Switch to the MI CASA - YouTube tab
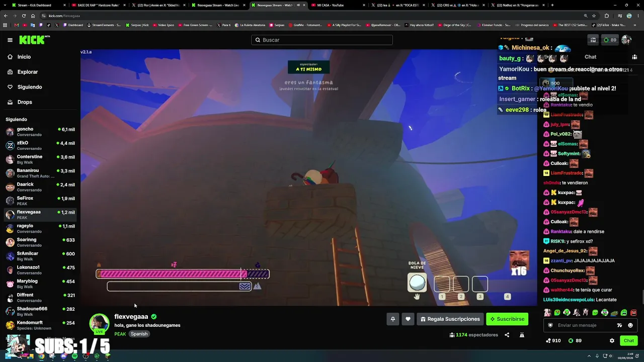This screenshot has height=362, width=644. tap(338, 5)
